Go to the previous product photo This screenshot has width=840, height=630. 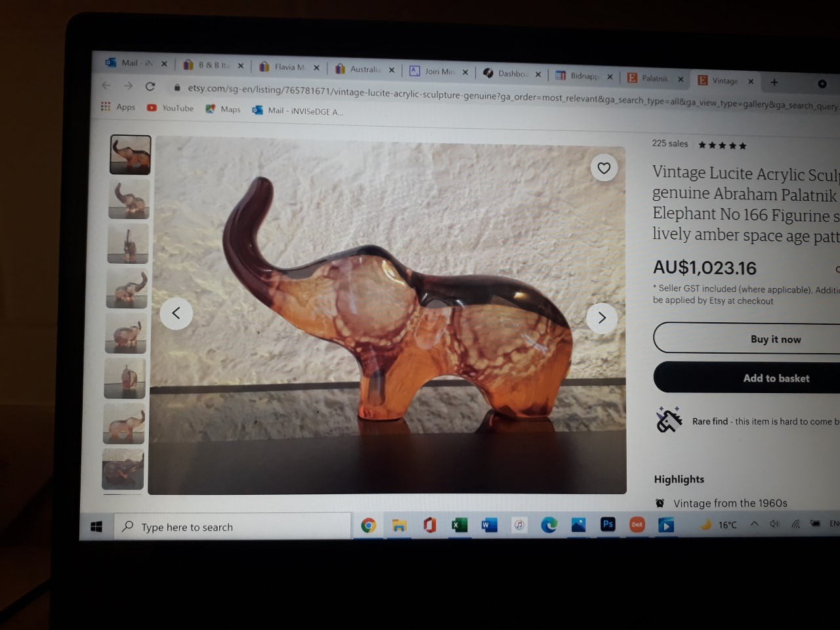176,313
